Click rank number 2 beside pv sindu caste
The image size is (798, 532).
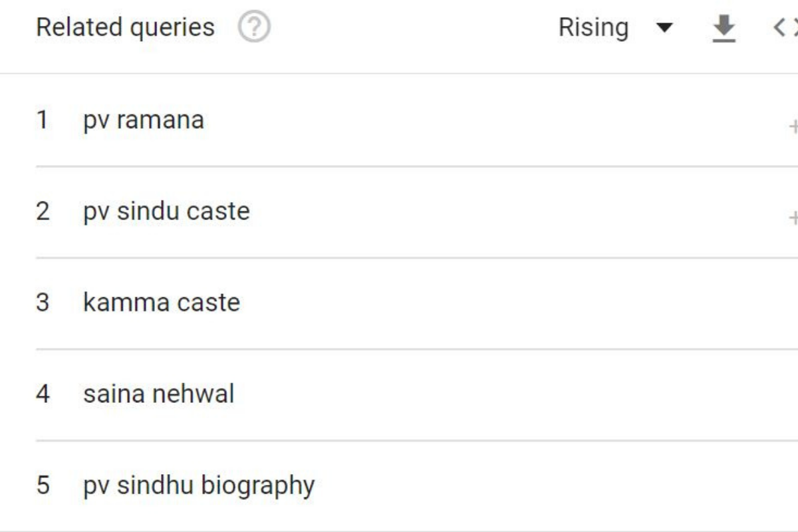43,211
